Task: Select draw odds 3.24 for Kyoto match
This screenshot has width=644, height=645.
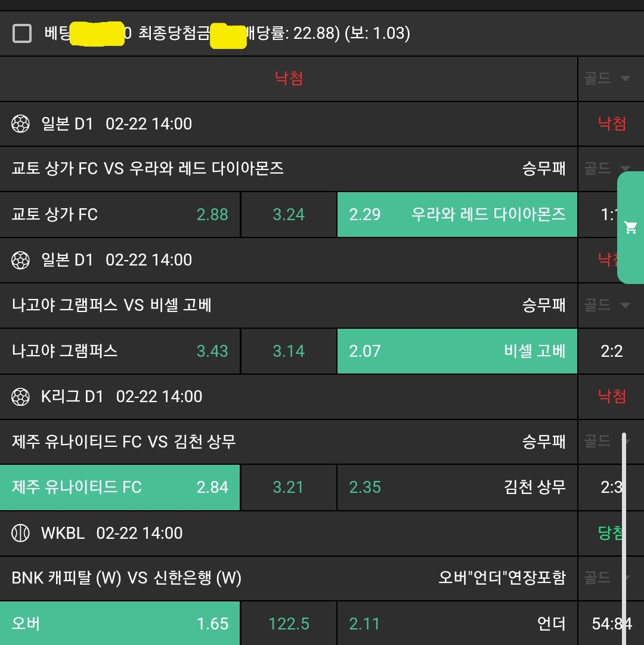Action: click(289, 215)
